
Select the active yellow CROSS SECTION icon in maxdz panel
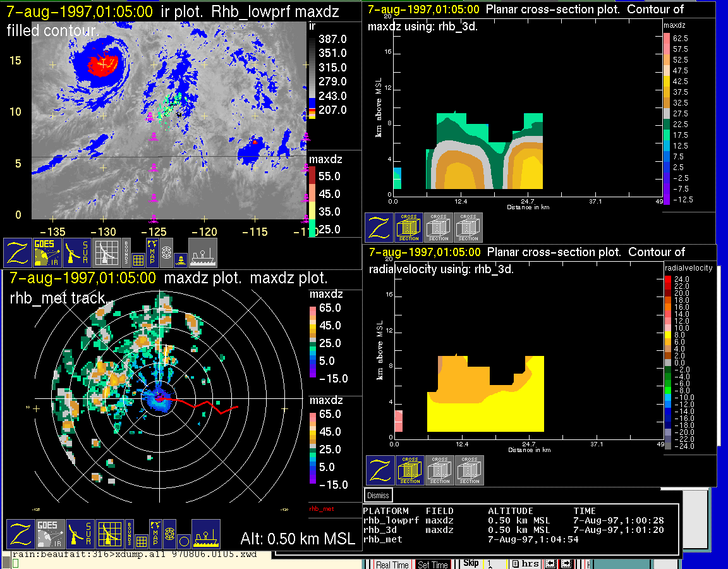pos(409,228)
